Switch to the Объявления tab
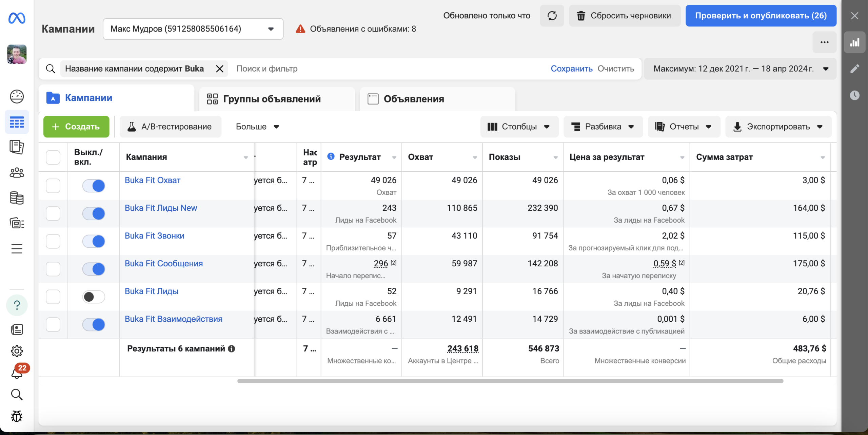Screen dimensions: 868x435 [x=437, y=99]
